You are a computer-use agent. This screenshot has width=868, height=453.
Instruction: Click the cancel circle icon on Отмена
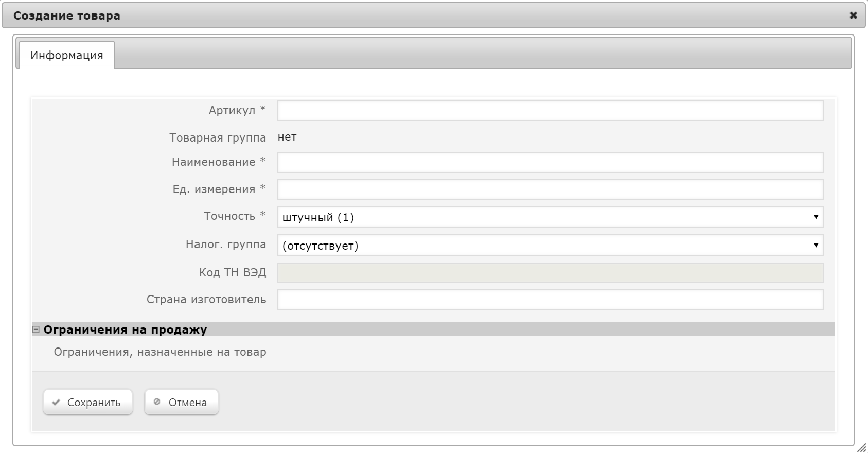click(157, 402)
